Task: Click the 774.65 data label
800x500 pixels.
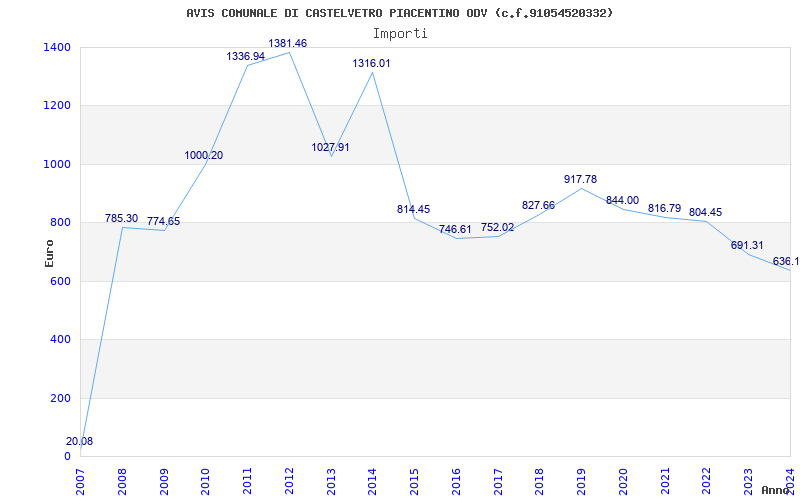Action: pos(163,221)
